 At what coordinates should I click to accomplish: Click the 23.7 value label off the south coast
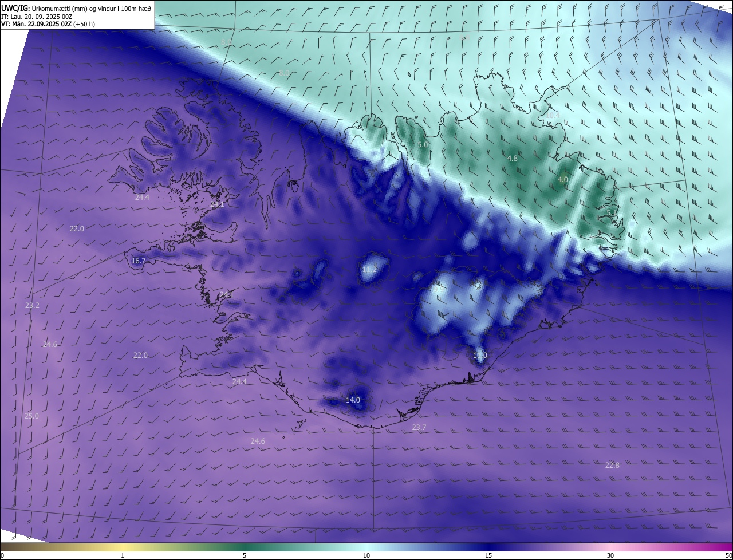[x=419, y=428]
